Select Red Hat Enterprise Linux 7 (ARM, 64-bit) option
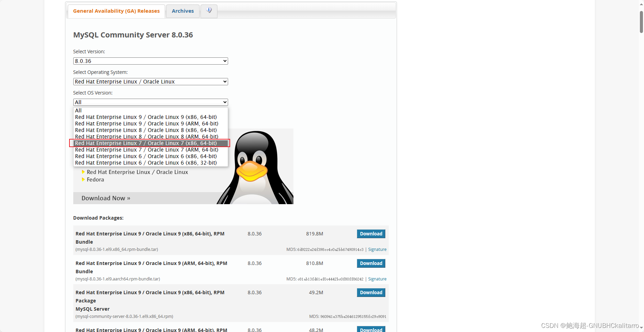 [x=150, y=150]
